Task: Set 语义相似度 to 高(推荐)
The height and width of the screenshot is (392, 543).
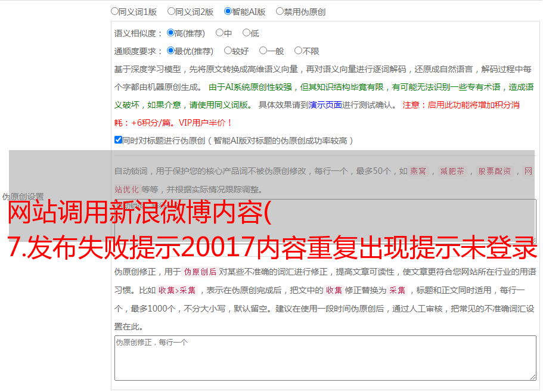Action: coord(170,33)
